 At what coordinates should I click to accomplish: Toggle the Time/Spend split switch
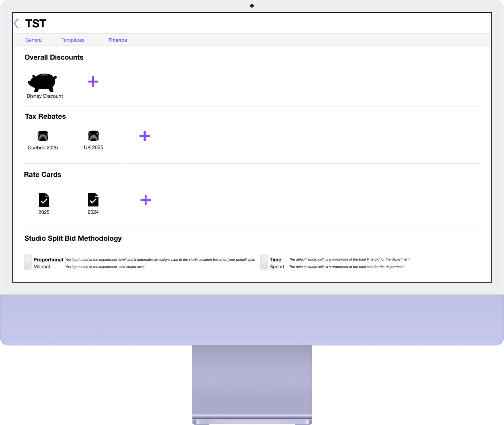(264, 262)
